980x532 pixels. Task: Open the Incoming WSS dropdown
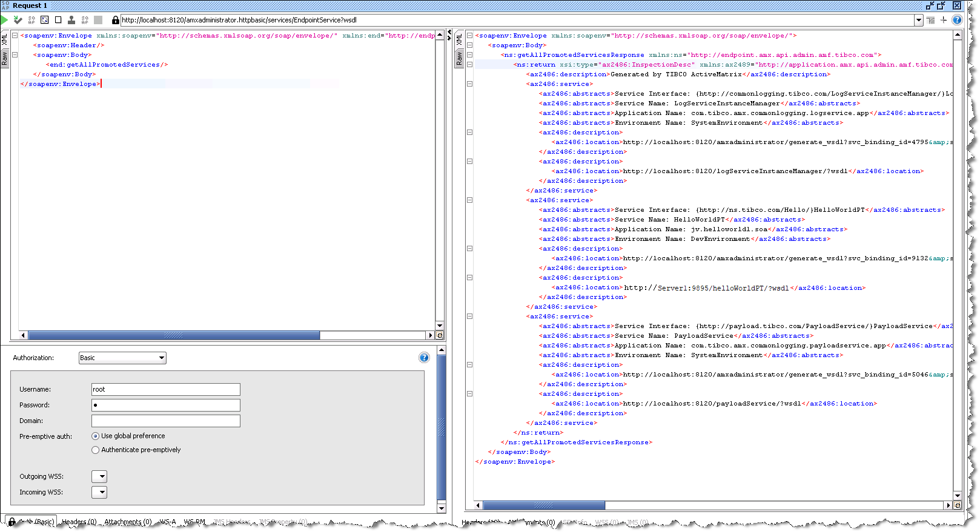pyautogui.click(x=99, y=492)
